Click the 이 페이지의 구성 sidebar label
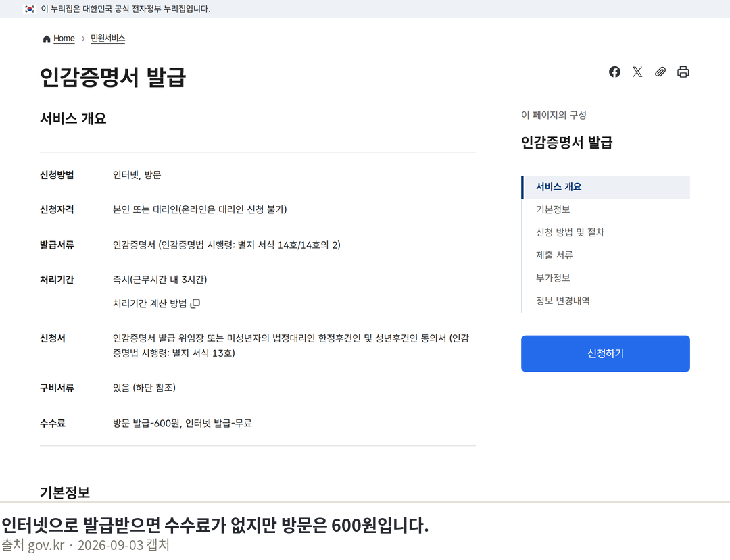Screen dimensions: 730x560 click(x=554, y=115)
